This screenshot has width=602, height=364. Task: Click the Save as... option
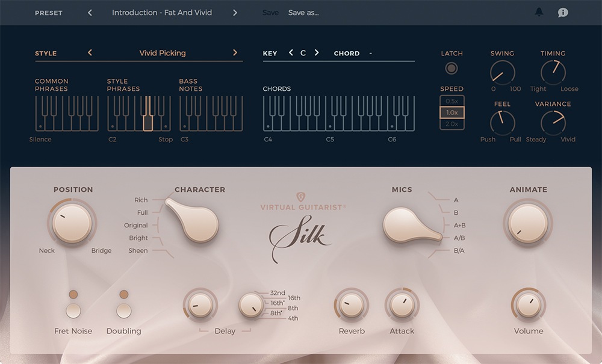303,12
